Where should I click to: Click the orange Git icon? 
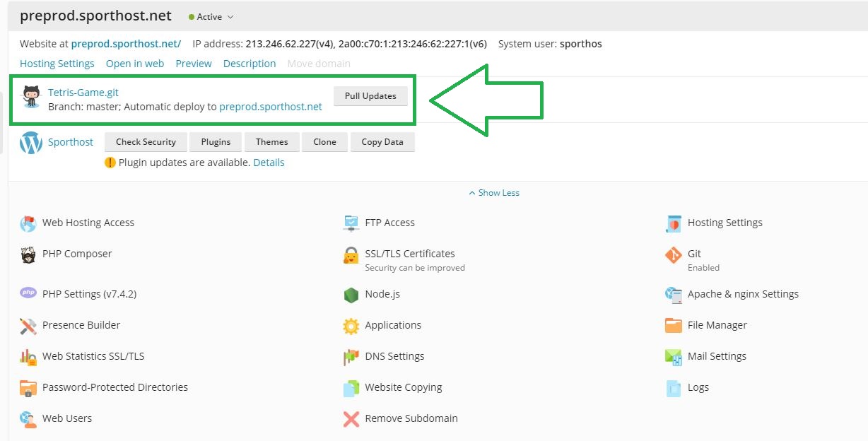(674, 255)
